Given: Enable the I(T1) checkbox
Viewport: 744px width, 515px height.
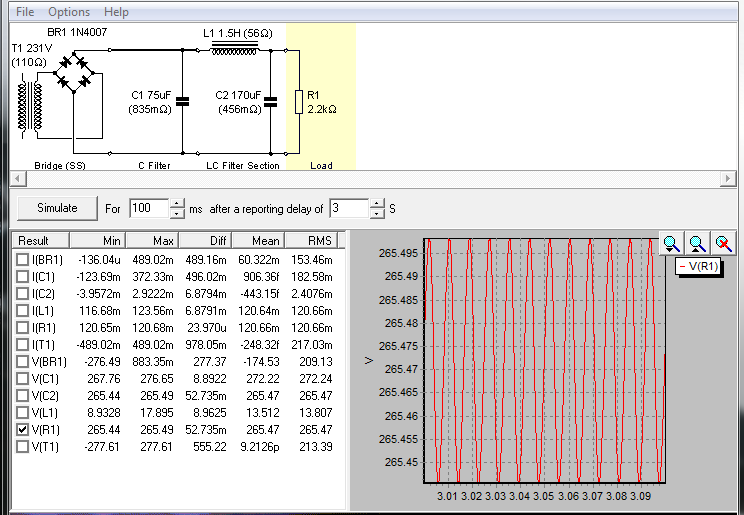Looking at the screenshot, I should pyautogui.click(x=22, y=345).
